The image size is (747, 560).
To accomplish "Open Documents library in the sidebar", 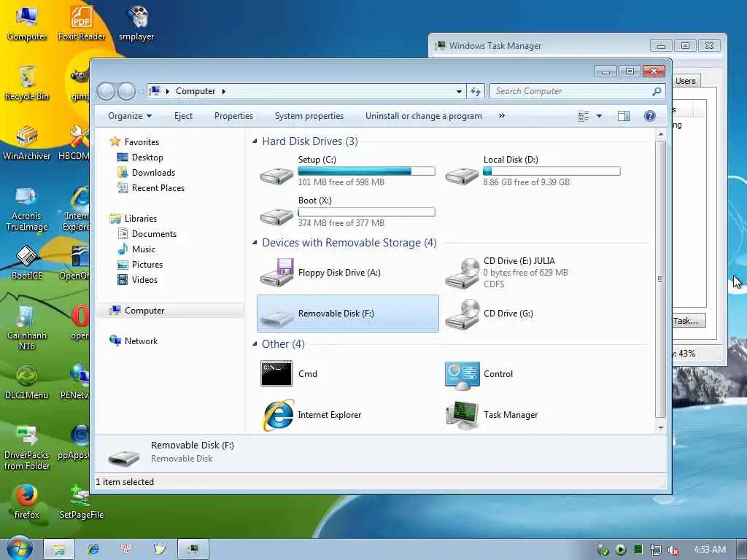I will (154, 234).
